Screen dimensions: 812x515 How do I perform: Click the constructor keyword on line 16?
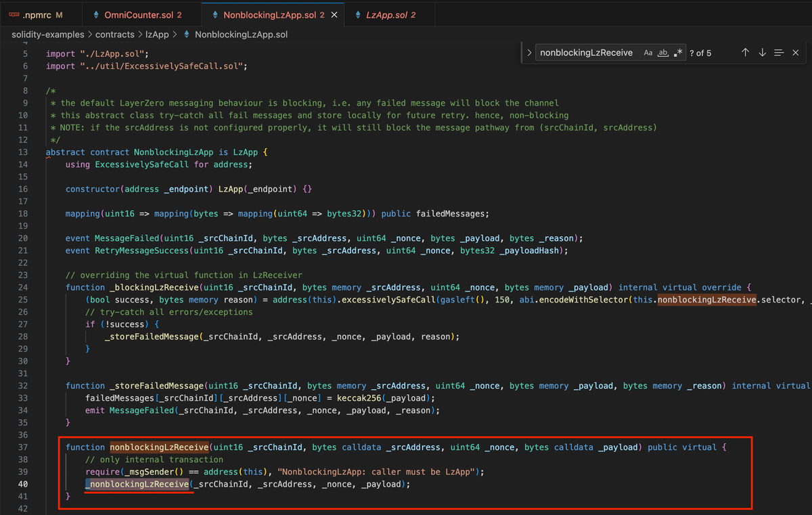pos(93,189)
